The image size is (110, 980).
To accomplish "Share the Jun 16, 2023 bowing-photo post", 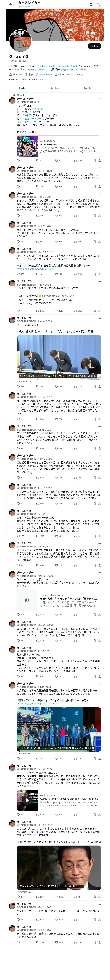I will 99,386.
